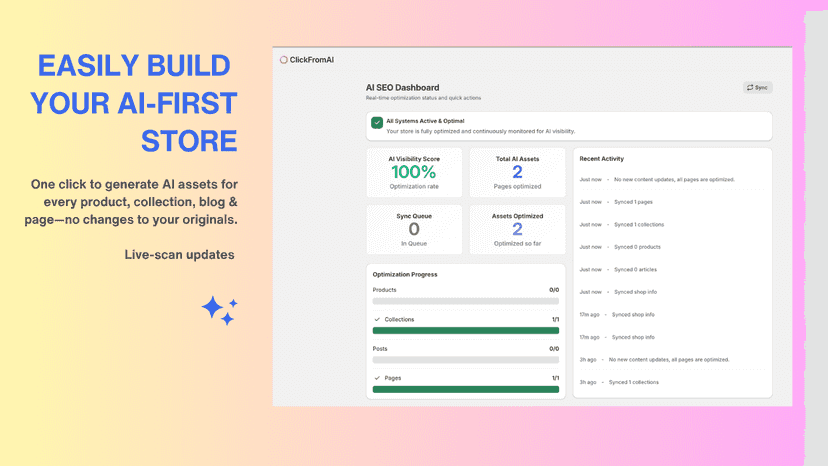The height and width of the screenshot is (466, 828).
Task: Select the Assets Optimized card
Action: click(x=517, y=229)
